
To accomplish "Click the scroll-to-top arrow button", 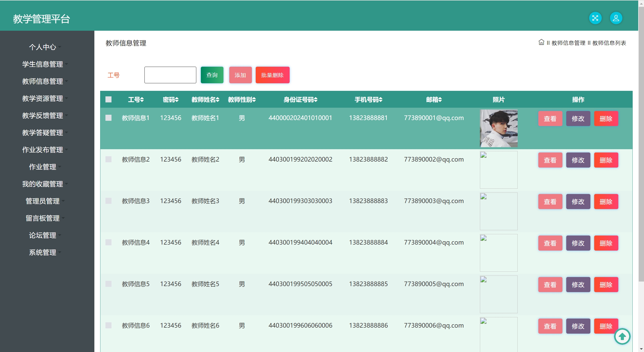I will click(x=622, y=336).
